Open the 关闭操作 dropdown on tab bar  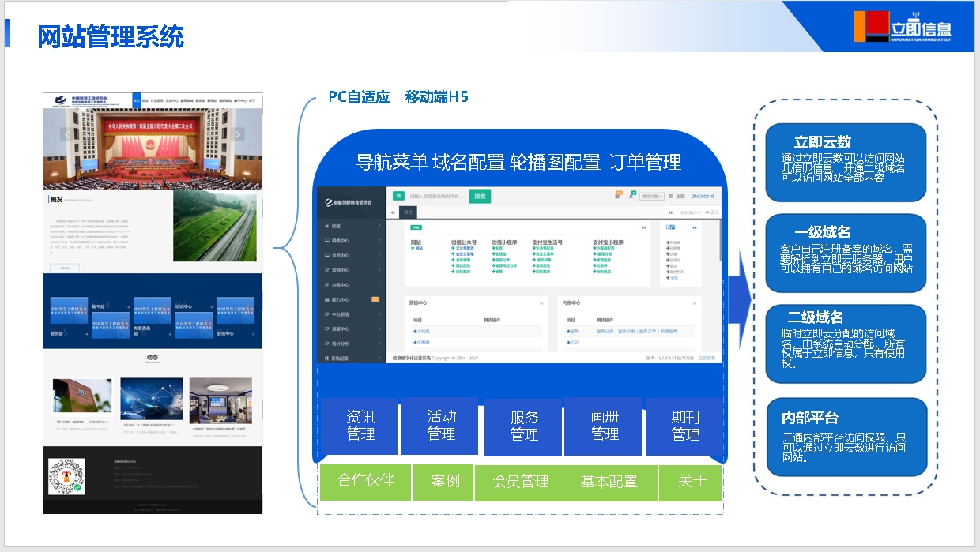690,212
